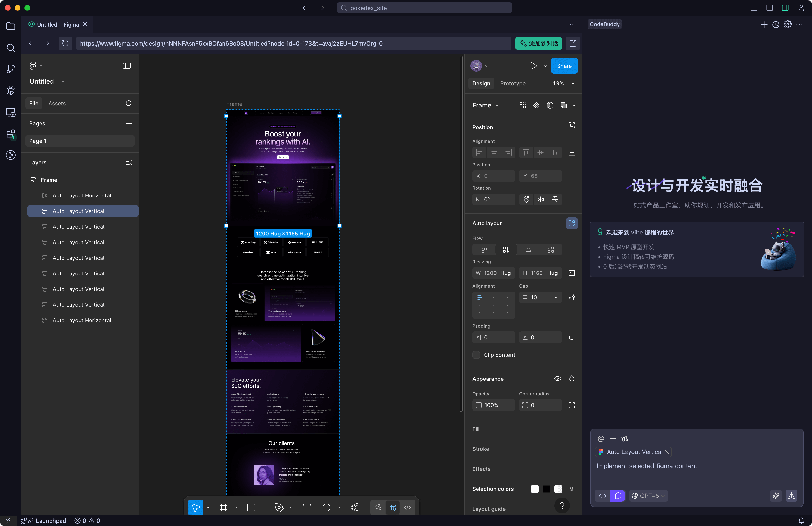Toggle visibility in the Appearance section
The width and height of the screenshot is (812, 526).
click(558, 378)
